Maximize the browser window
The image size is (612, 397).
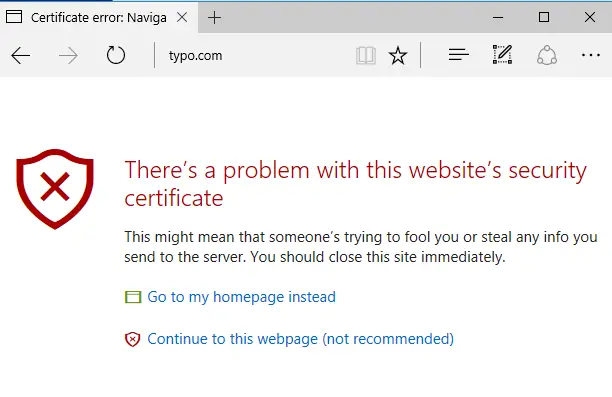pos(544,17)
